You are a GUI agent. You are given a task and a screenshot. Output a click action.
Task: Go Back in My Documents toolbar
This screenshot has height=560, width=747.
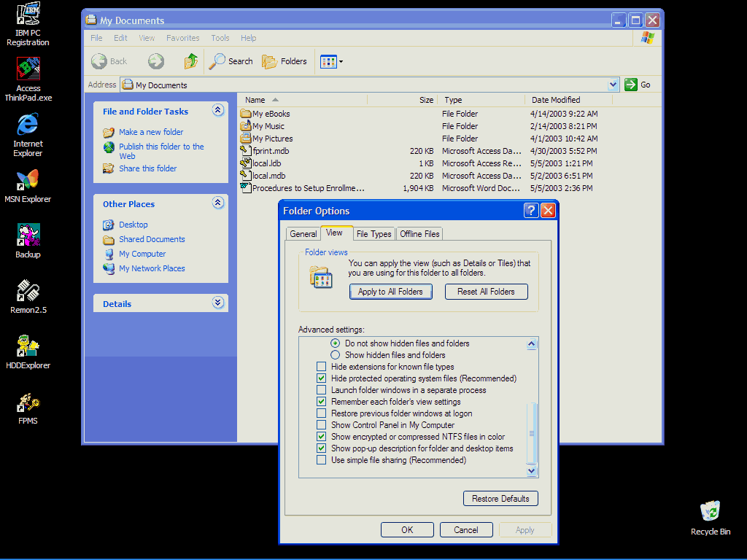coord(109,61)
